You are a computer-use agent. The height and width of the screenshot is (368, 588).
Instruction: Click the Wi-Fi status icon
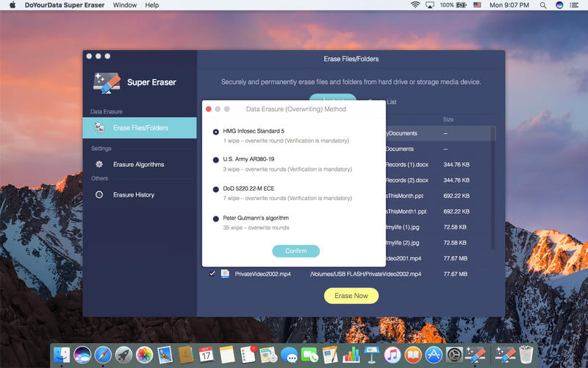click(415, 5)
